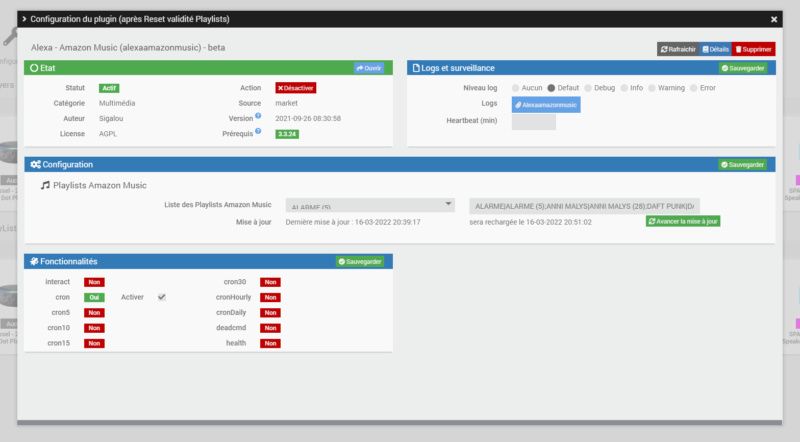Click the Etat panel circle icon
800x442 pixels.
click(x=34, y=68)
